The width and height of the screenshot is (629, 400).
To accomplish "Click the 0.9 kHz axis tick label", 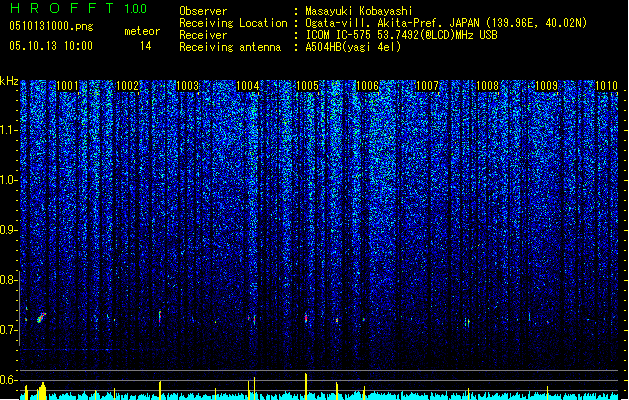I will [8, 230].
